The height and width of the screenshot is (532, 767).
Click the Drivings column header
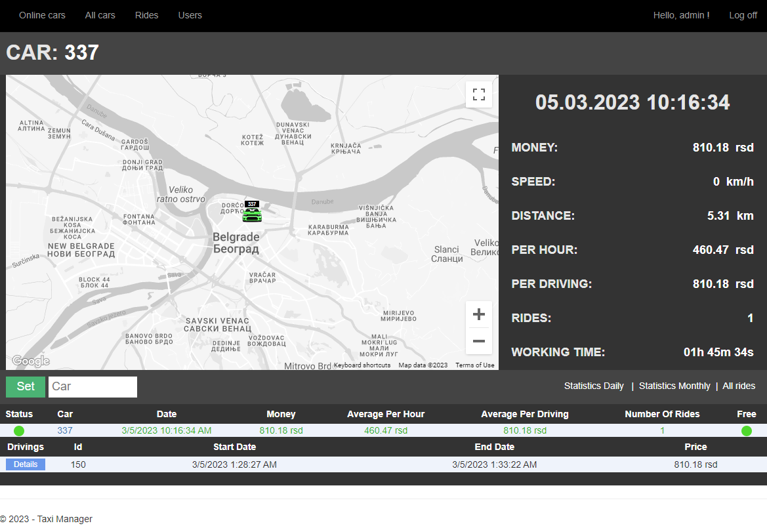coord(26,447)
